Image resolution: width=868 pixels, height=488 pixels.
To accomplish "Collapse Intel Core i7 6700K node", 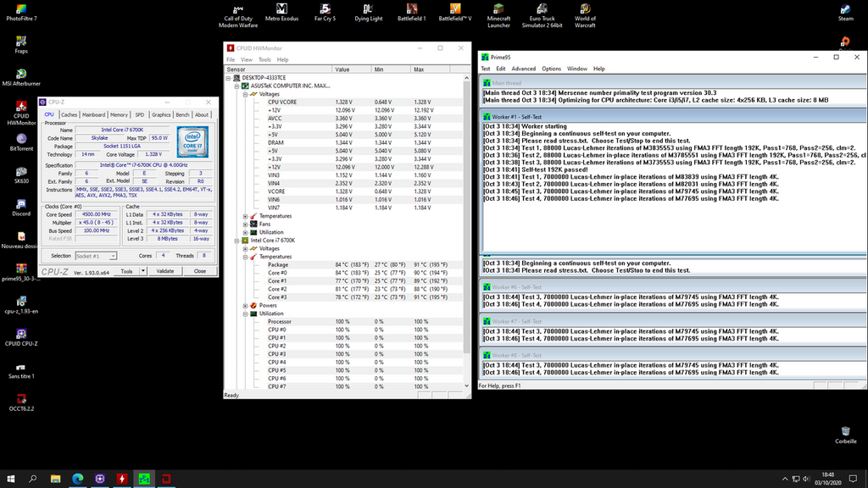I will [237, 241].
